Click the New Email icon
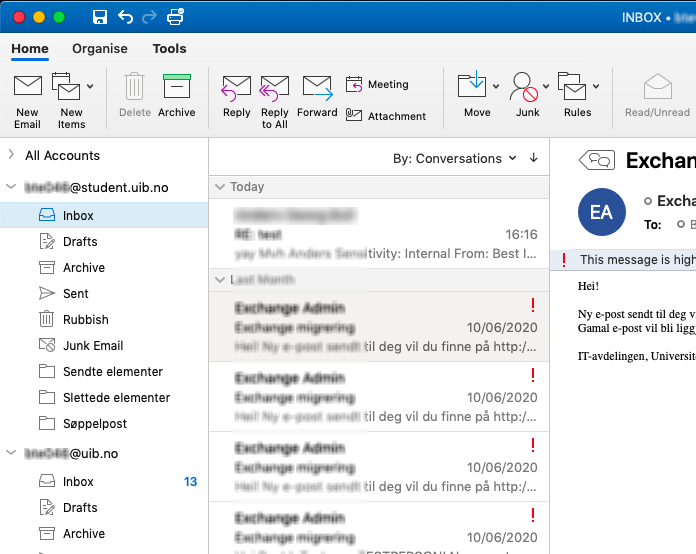This screenshot has width=696, height=554. click(x=27, y=88)
